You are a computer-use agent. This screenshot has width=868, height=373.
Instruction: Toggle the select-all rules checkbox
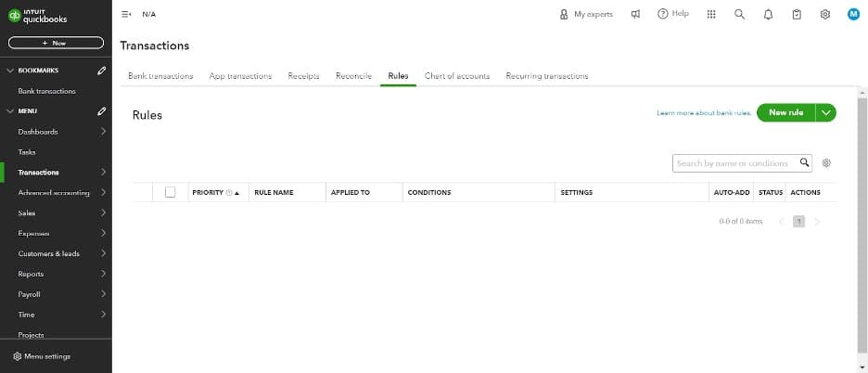[170, 192]
